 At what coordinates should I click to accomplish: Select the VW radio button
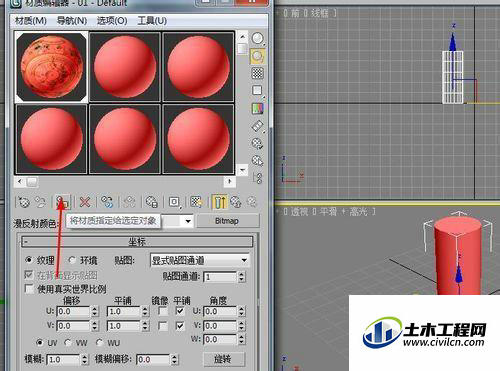pyautogui.click(x=68, y=342)
